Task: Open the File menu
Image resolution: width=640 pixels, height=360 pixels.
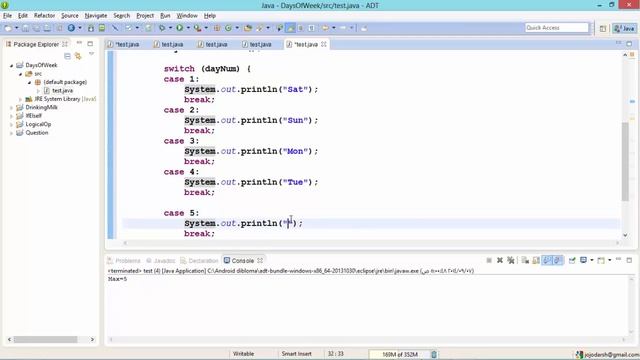Action: pyautogui.click(x=7, y=16)
